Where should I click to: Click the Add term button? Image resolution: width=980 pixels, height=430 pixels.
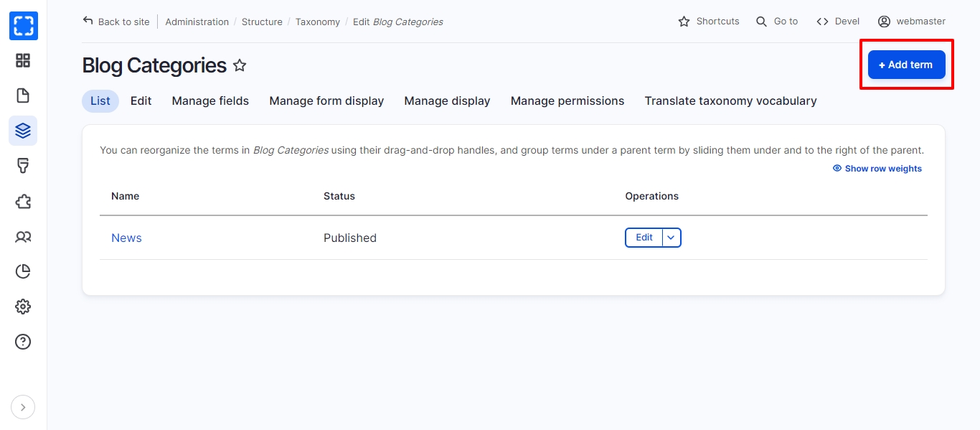[906, 65]
